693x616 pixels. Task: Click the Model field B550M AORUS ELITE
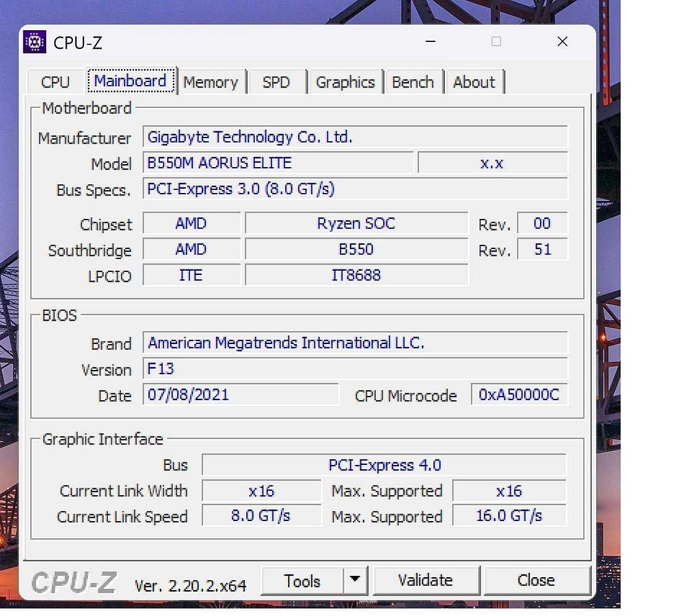point(278,163)
